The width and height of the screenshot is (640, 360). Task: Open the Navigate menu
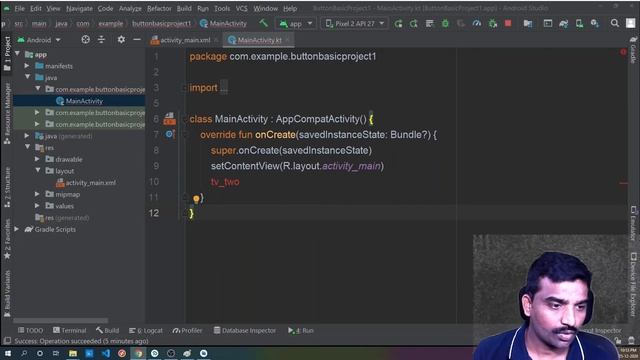(x=79, y=8)
